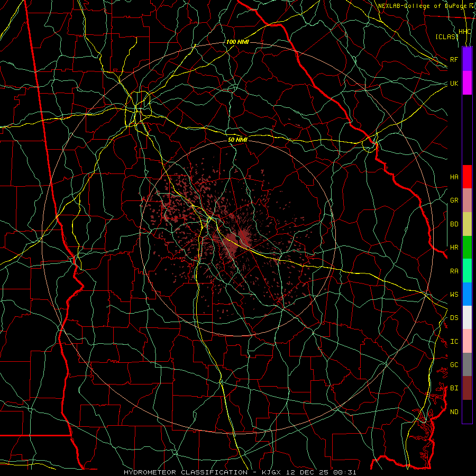Click the purple RF legend color swatch
The height and width of the screenshot is (476, 476).
pyautogui.click(x=467, y=59)
